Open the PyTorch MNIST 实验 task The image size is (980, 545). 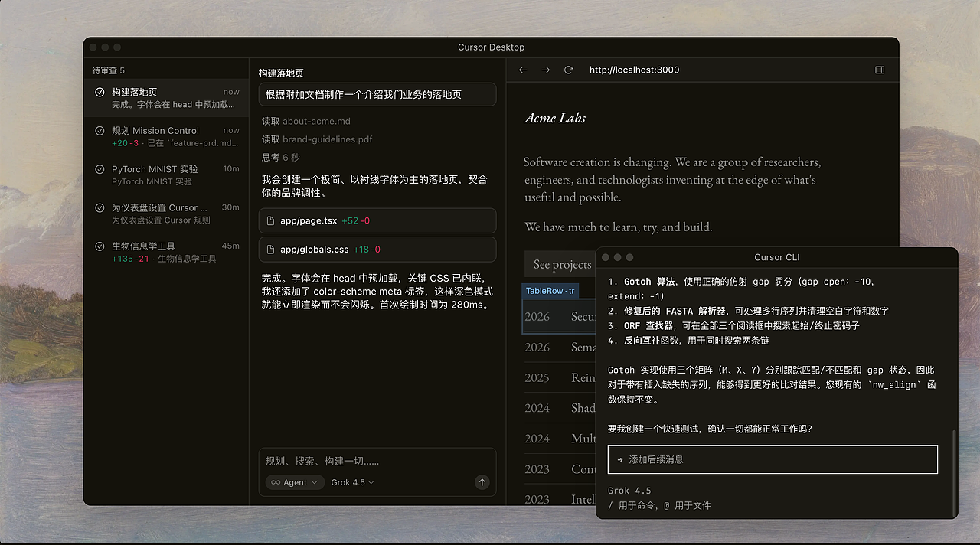pyautogui.click(x=166, y=175)
